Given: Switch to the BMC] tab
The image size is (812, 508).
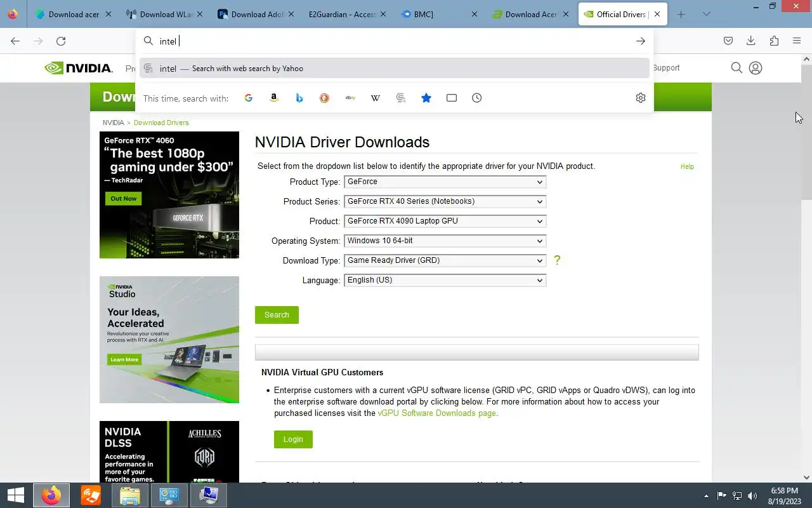Looking at the screenshot, I should (439, 14).
